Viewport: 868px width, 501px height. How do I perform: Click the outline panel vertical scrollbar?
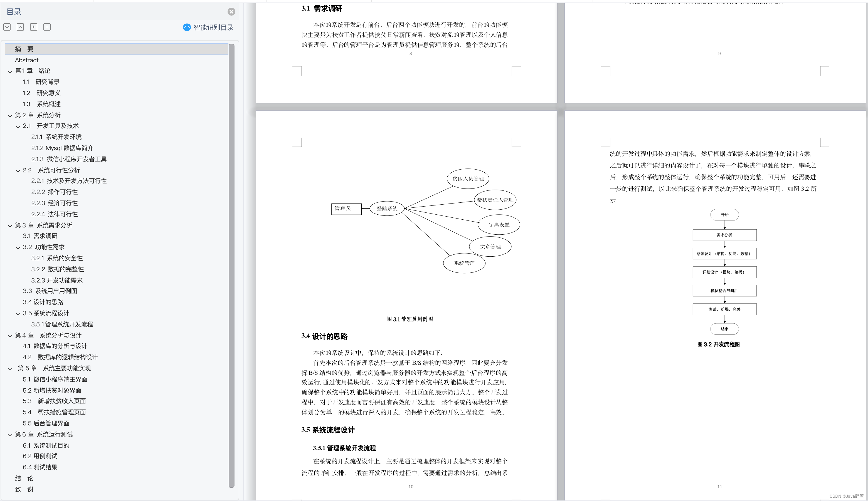click(231, 266)
